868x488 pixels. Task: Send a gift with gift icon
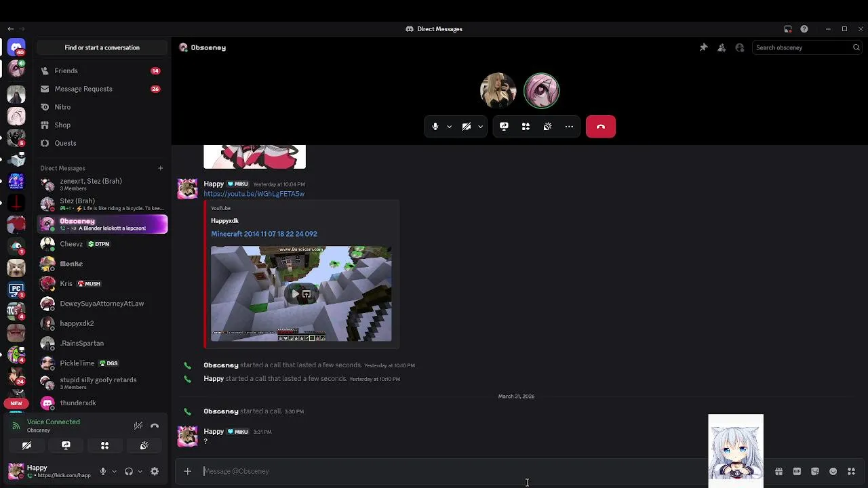pos(778,471)
